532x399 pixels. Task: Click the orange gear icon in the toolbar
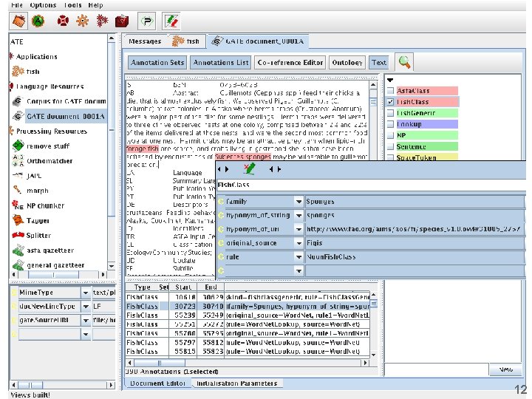(83, 21)
